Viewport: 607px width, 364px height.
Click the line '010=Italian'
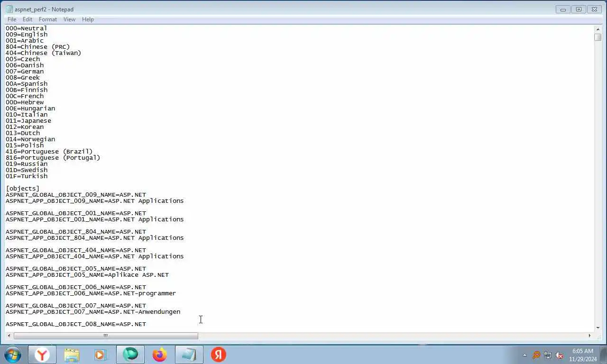point(27,115)
